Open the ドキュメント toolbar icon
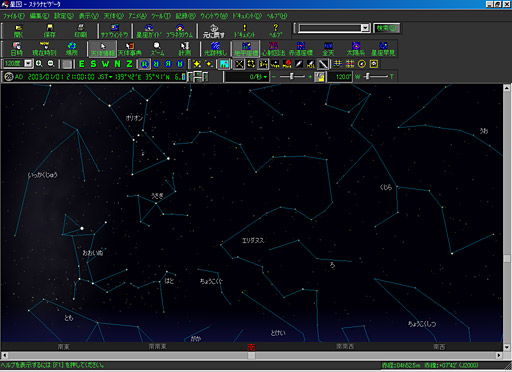512x372 pixels. click(x=245, y=31)
